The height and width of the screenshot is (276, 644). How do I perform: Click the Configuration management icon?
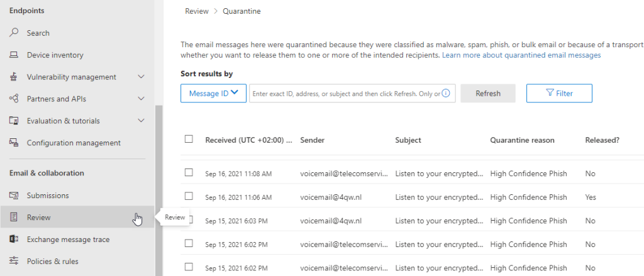tap(14, 143)
